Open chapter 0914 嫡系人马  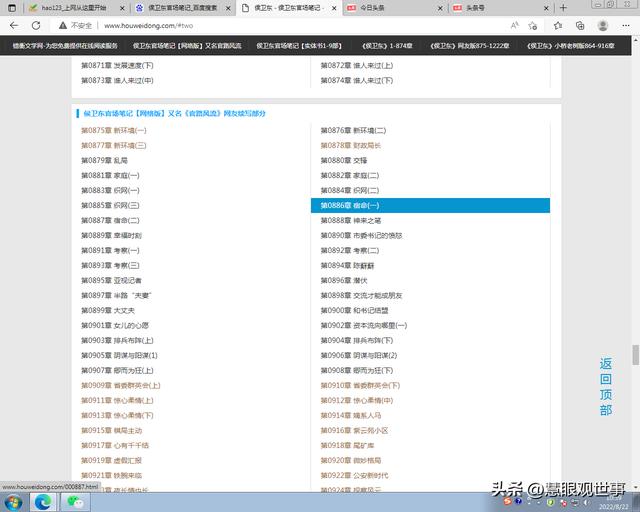pos(351,416)
